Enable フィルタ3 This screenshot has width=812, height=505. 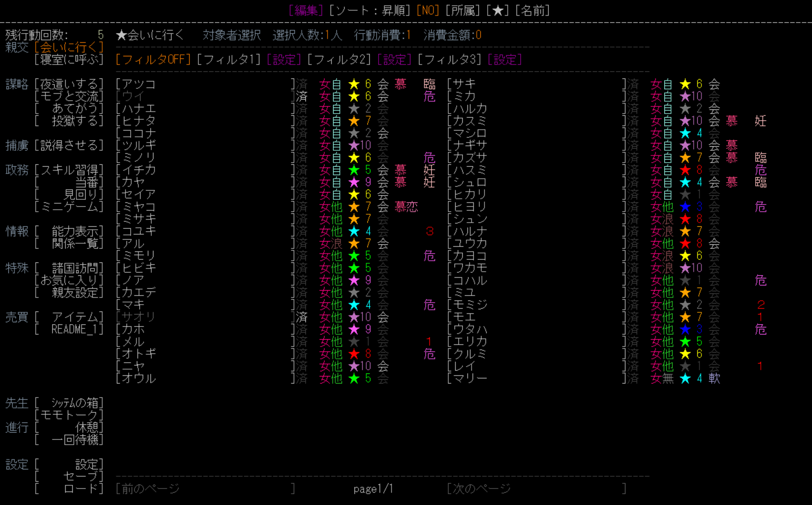click(x=449, y=60)
